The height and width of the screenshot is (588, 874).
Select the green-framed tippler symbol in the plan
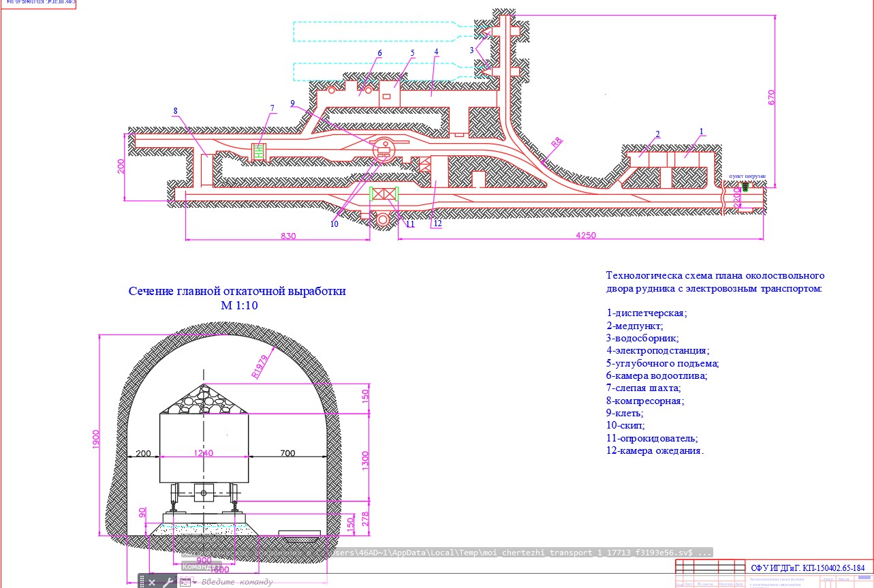(x=384, y=194)
